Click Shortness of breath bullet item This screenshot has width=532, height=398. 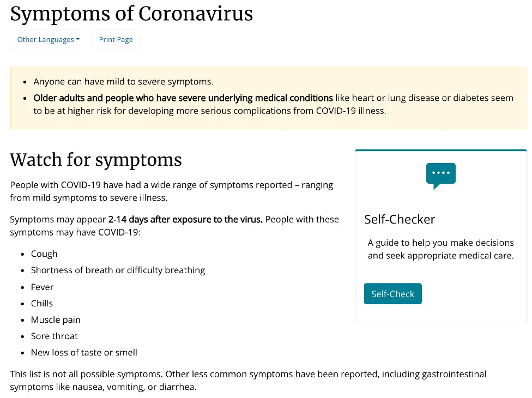118,270
